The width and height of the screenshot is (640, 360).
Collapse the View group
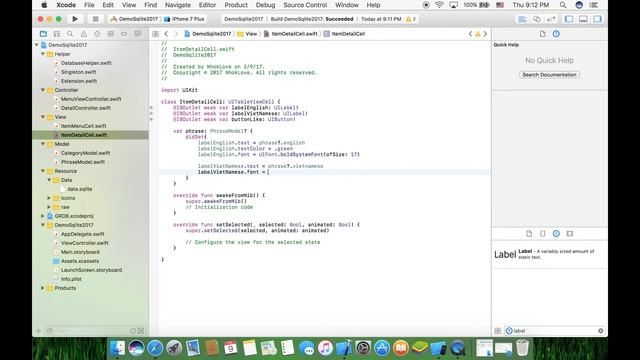tap(43, 117)
